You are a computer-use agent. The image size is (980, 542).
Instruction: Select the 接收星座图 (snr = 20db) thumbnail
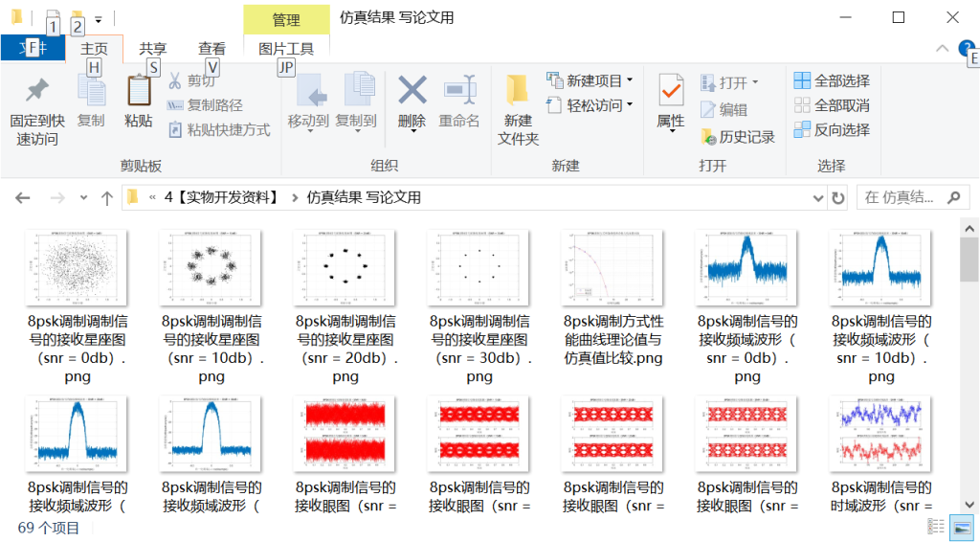click(344, 267)
